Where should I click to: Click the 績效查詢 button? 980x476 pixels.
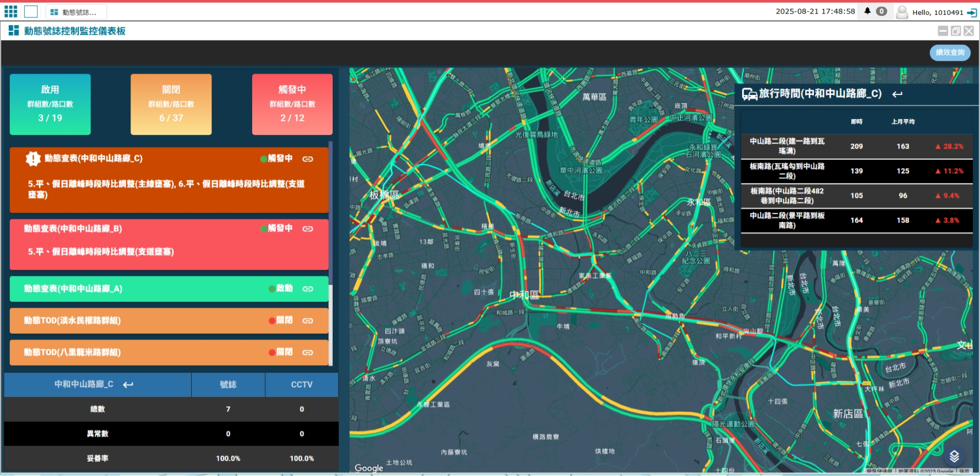(950, 53)
